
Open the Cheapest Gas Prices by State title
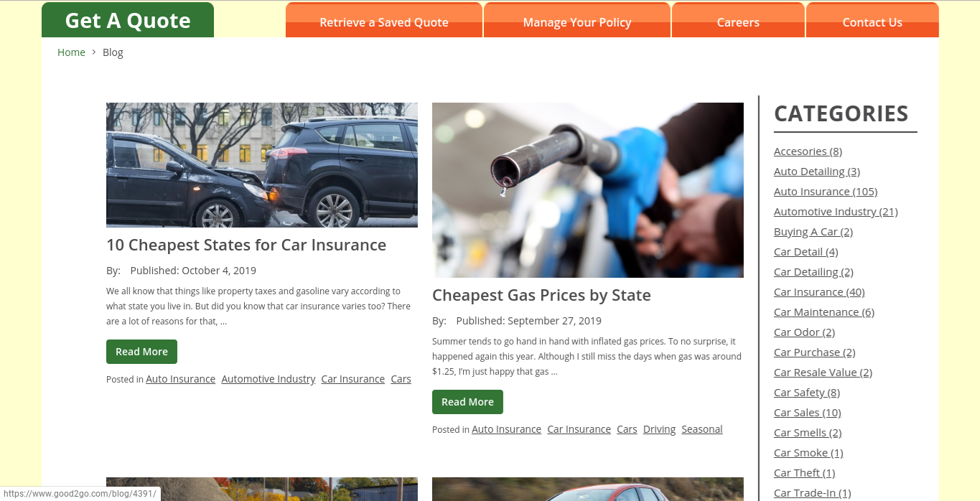click(x=541, y=295)
